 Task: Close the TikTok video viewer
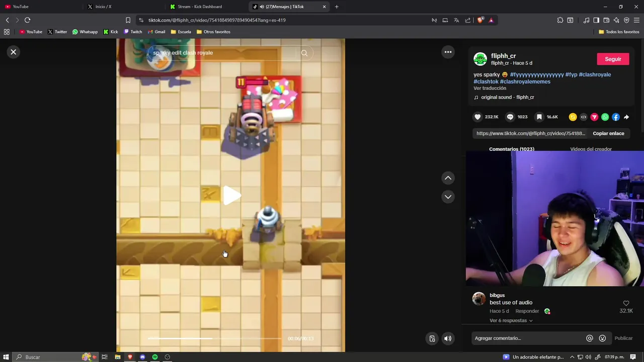tap(14, 52)
